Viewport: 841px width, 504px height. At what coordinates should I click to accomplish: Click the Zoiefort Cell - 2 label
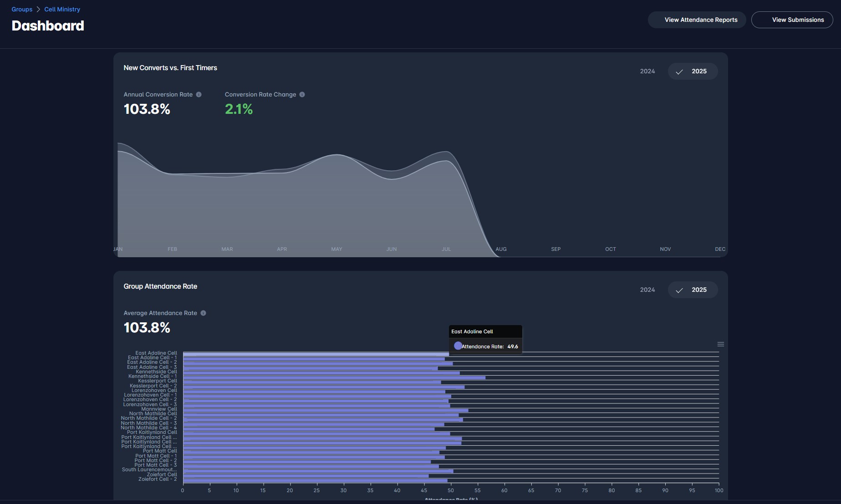pos(158,479)
